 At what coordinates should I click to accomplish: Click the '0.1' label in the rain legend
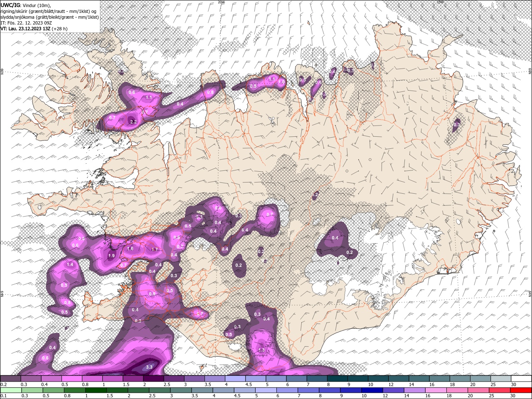click(3, 396)
